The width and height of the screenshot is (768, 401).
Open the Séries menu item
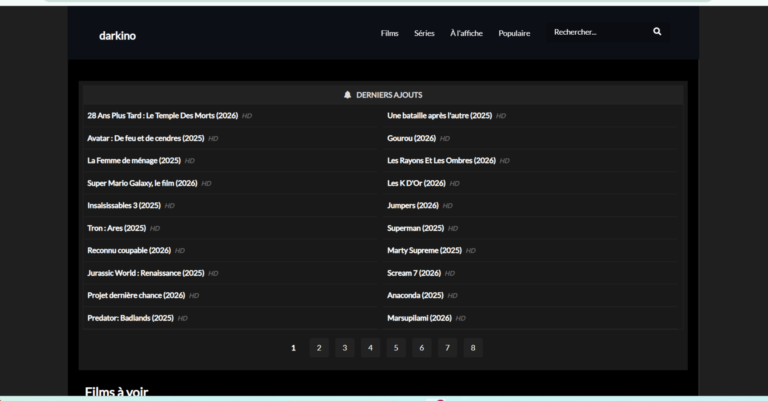tap(424, 33)
